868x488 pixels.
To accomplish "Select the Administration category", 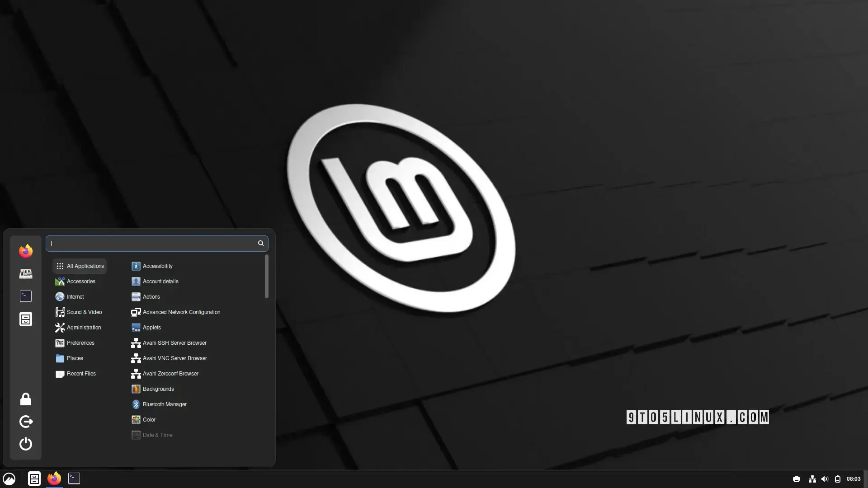I will 83,328.
